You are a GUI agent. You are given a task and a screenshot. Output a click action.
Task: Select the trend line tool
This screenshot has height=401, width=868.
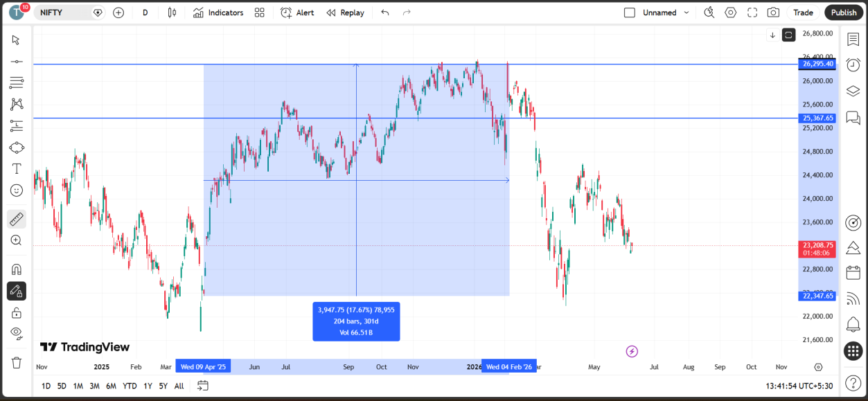coord(16,62)
